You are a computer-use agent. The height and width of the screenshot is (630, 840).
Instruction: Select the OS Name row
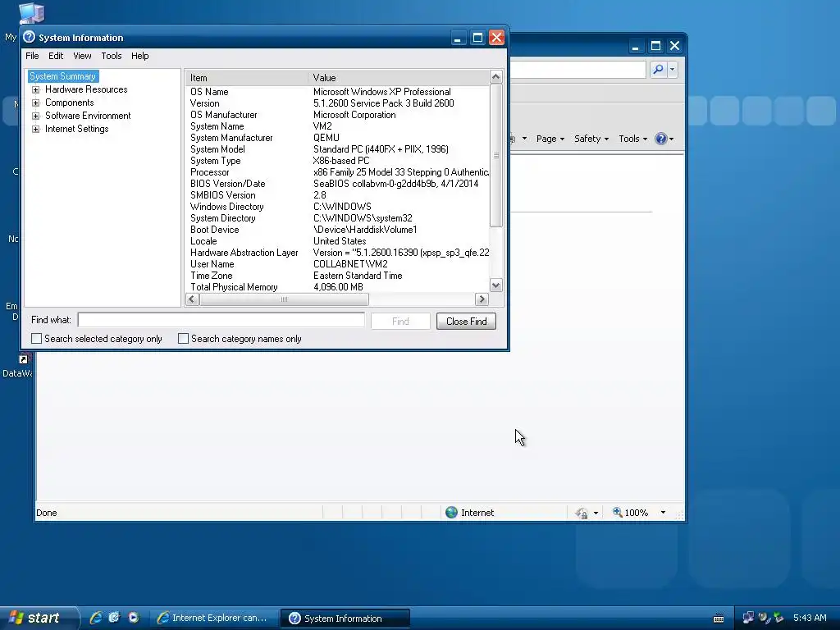(337, 92)
